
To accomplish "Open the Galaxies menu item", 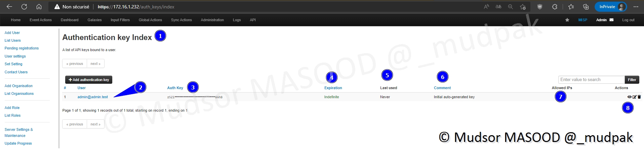I will coord(94,20).
